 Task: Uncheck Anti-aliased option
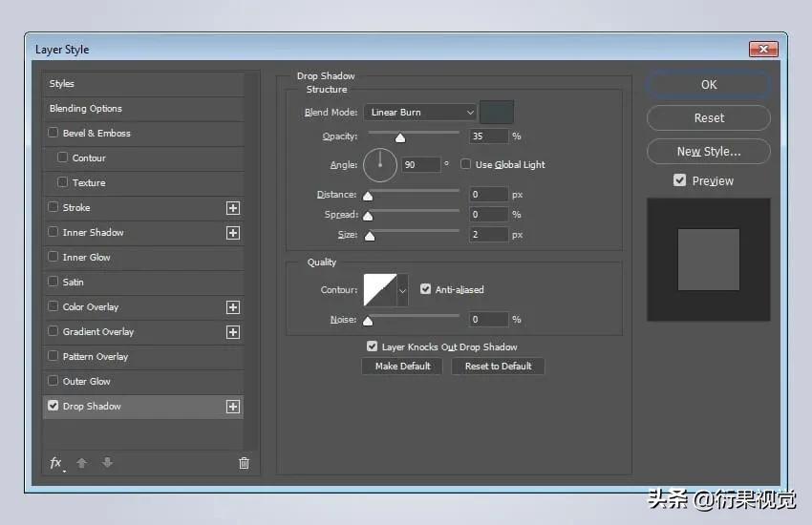tap(425, 289)
